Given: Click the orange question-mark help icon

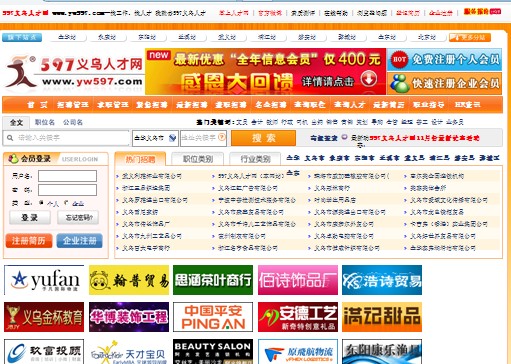Looking at the screenshot, I should tap(222, 137).
